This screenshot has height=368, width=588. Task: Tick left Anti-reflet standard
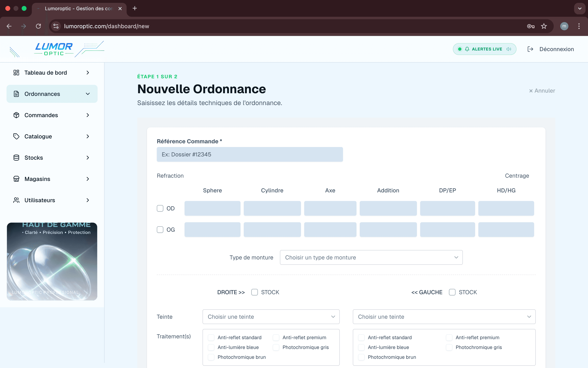[361, 337]
